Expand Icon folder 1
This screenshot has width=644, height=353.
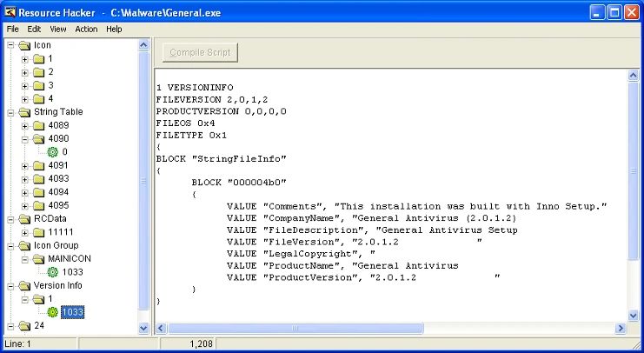point(25,59)
